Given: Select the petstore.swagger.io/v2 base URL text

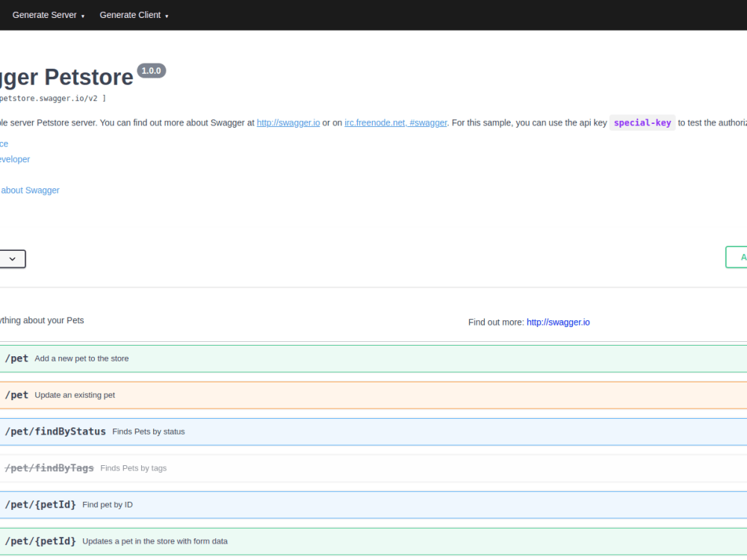Looking at the screenshot, I should tap(49, 99).
